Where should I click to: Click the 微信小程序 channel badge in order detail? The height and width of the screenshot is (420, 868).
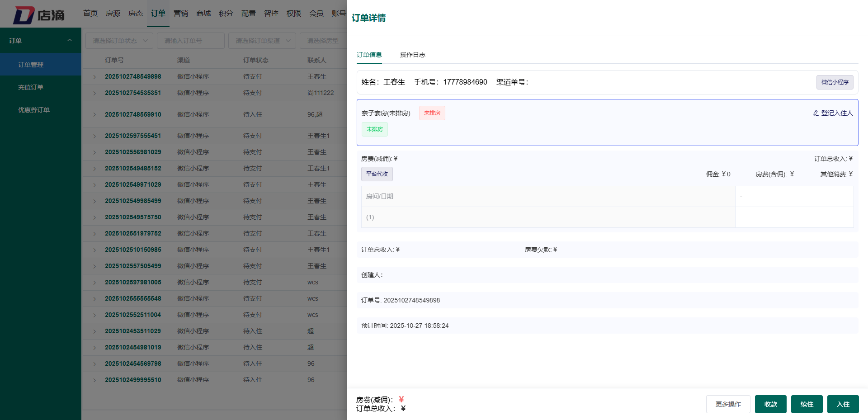point(835,82)
